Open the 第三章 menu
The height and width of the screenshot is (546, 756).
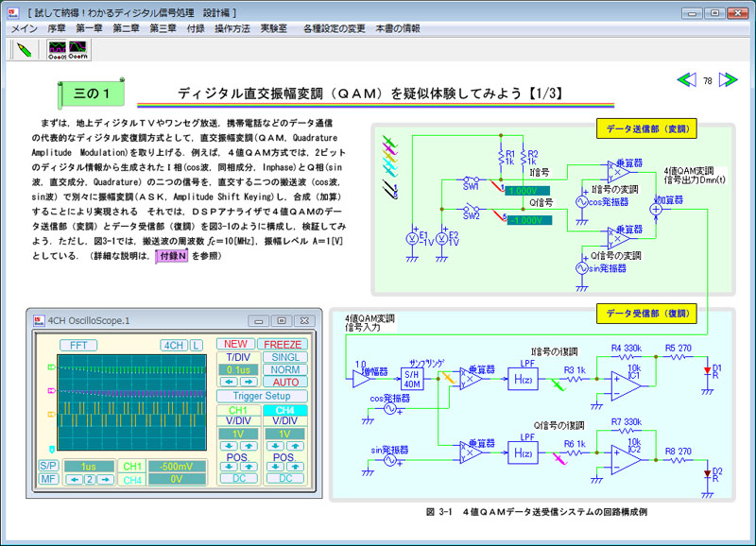[163, 28]
